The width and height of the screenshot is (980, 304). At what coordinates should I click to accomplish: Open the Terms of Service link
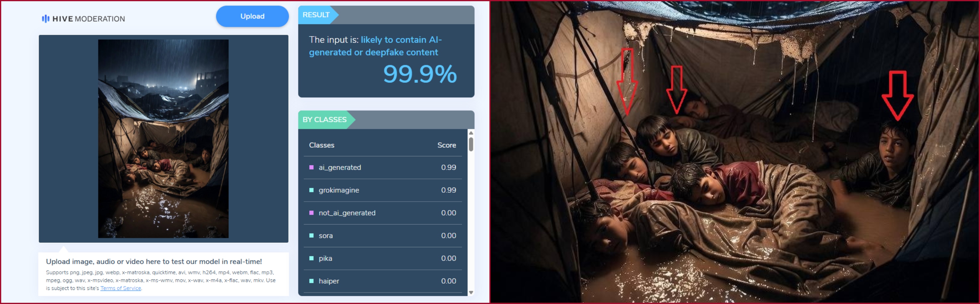click(x=121, y=288)
